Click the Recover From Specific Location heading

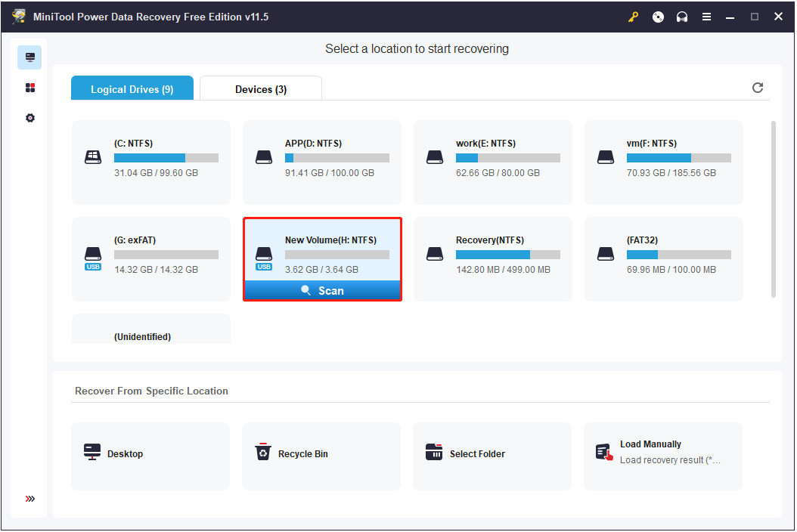click(151, 391)
